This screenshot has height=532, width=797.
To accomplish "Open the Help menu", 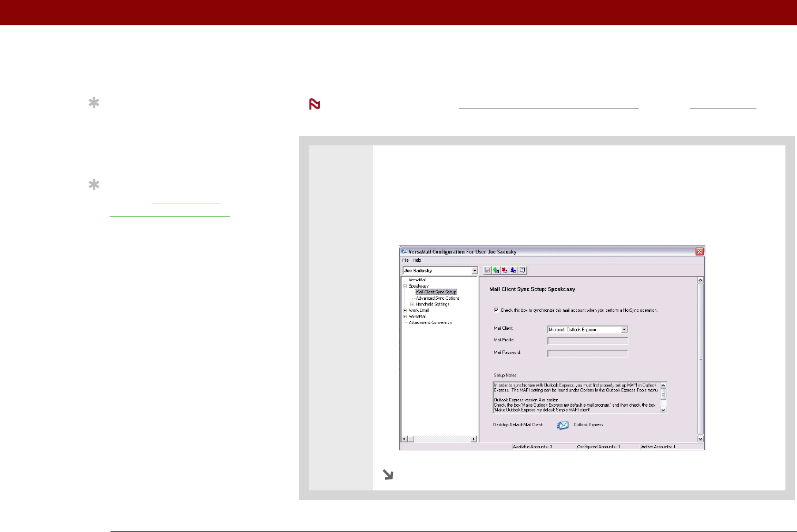I will [417, 260].
